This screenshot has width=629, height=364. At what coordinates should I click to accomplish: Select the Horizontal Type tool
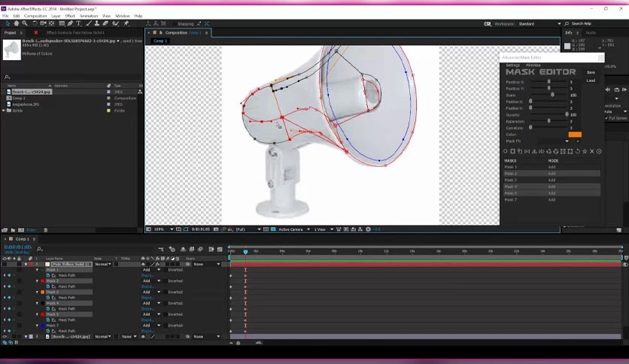click(x=78, y=23)
